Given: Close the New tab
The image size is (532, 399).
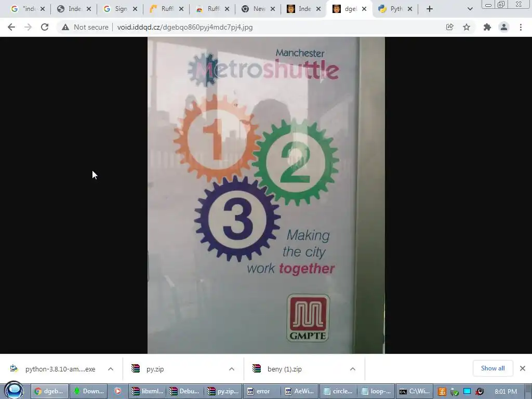Looking at the screenshot, I should [x=272, y=9].
